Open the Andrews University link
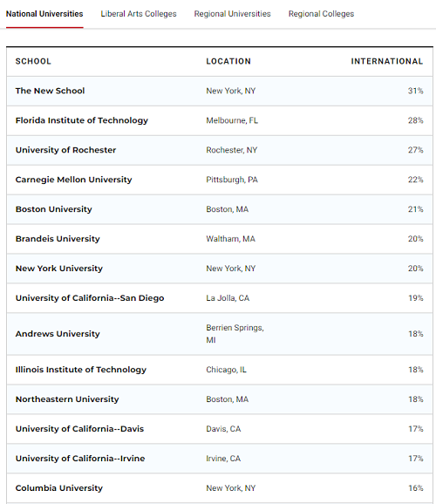This screenshot has height=504, width=436. tap(58, 334)
